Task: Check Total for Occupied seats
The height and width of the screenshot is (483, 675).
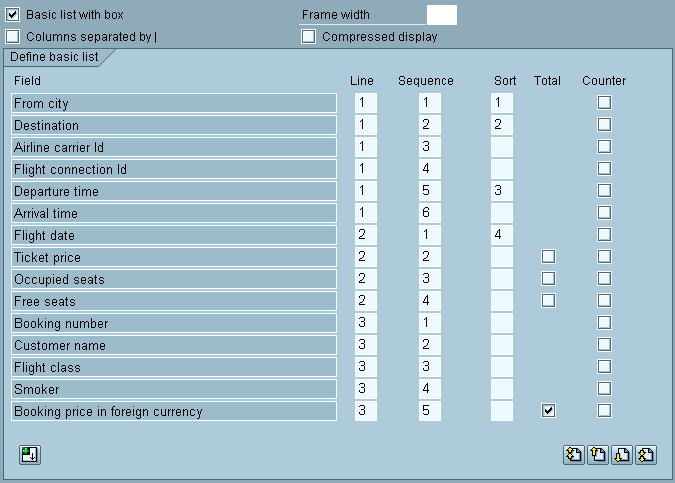Action: (x=548, y=279)
